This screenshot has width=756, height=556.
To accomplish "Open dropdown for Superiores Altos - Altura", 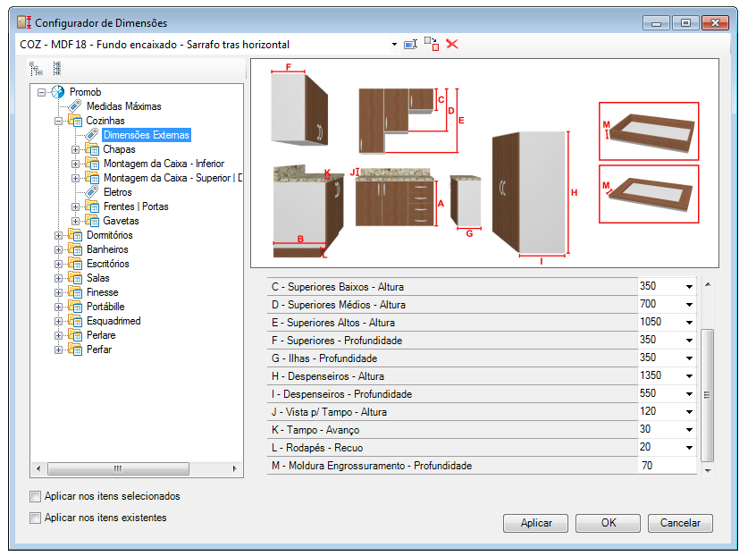I will point(690,323).
